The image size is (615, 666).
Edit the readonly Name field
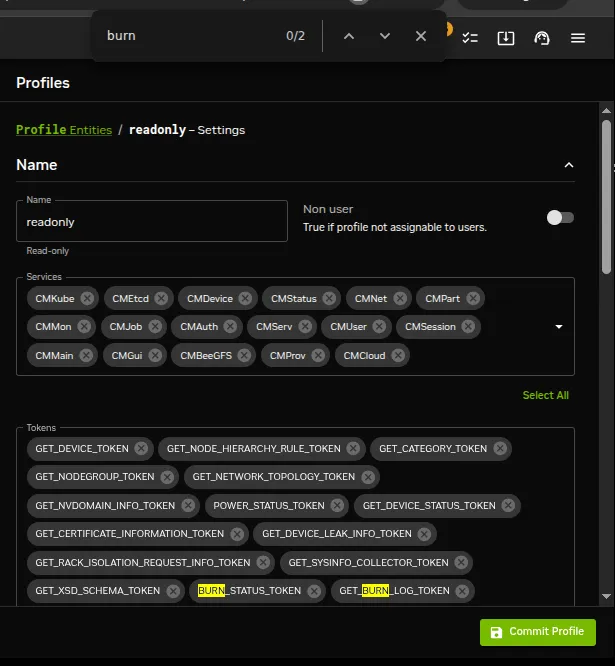(152, 221)
